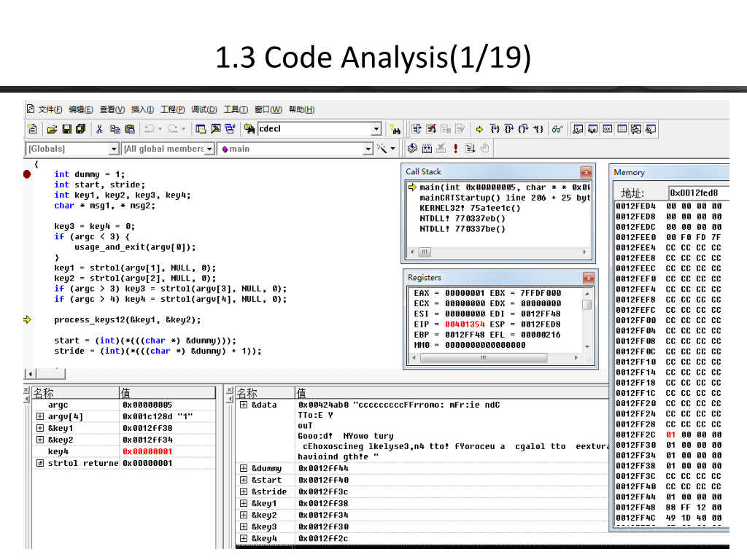Click the Save All icon
747x560 pixels.
tap(80, 129)
